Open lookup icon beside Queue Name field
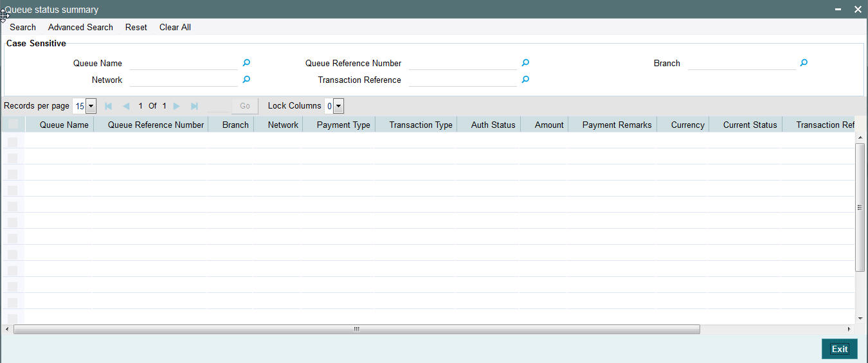This screenshot has height=363, width=868. point(246,63)
